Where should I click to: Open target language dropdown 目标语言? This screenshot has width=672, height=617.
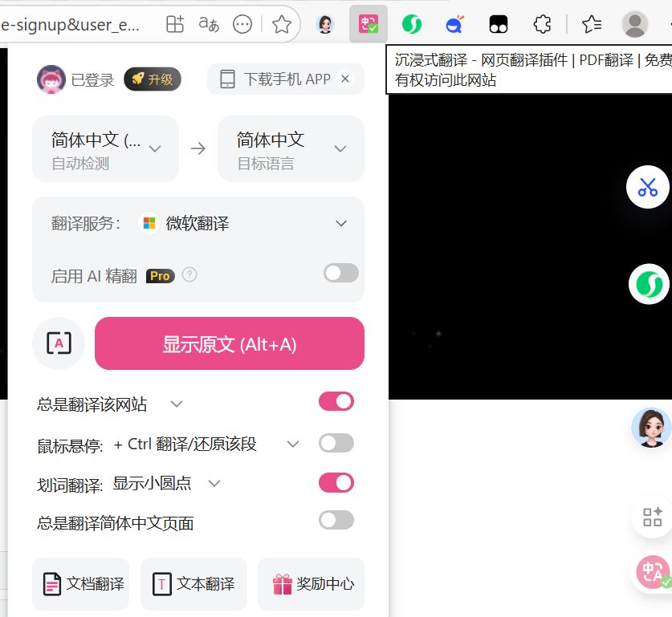click(291, 149)
